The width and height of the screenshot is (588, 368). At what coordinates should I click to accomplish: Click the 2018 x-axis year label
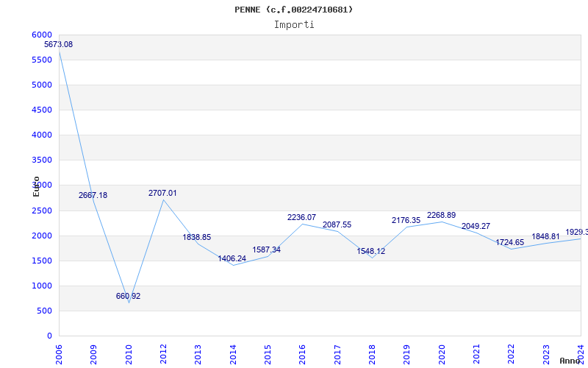click(x=372, y=354)
